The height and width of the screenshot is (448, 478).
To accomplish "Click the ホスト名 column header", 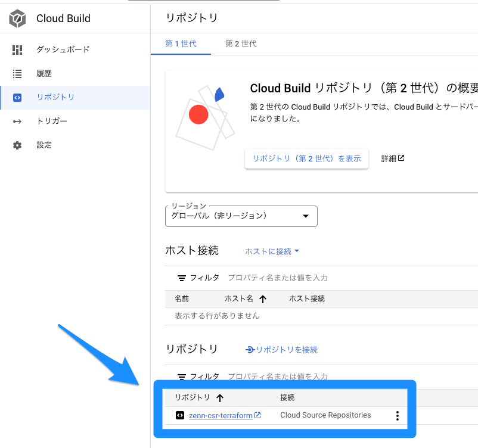I will pos(238,299).
